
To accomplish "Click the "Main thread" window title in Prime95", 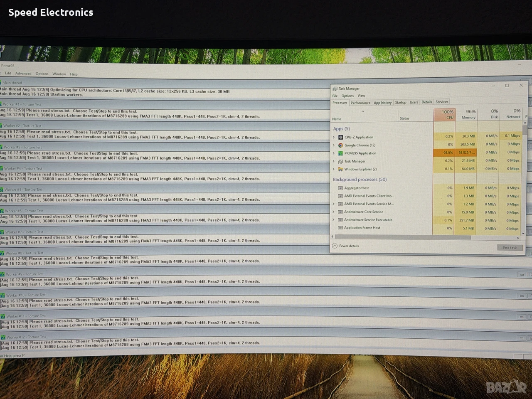I will pos(12,83).
